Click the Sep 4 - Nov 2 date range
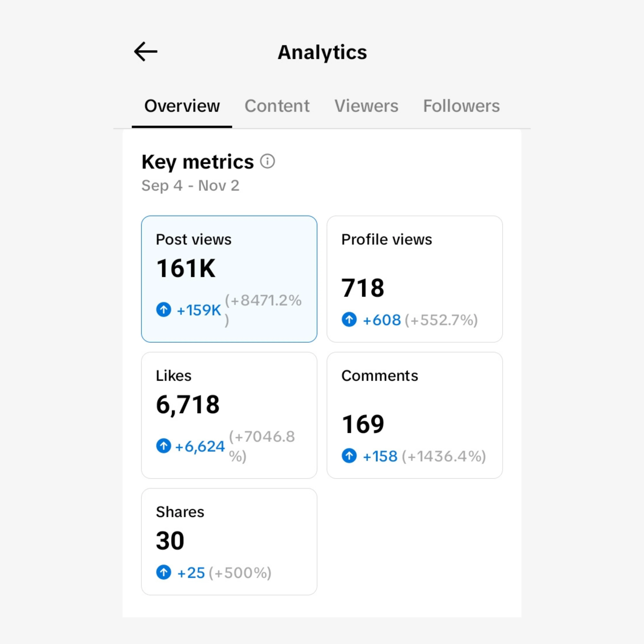The width and height of the screenshot is (644, 644). point(190,186)
